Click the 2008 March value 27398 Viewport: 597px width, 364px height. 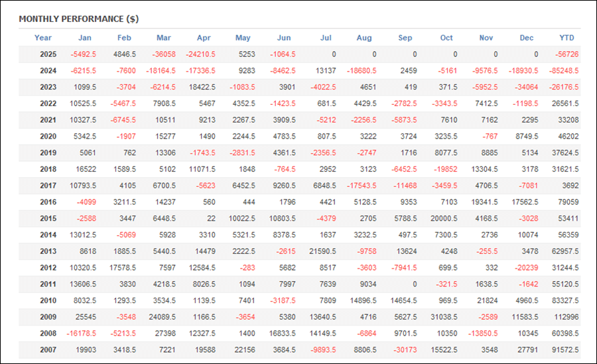point(165,333)
